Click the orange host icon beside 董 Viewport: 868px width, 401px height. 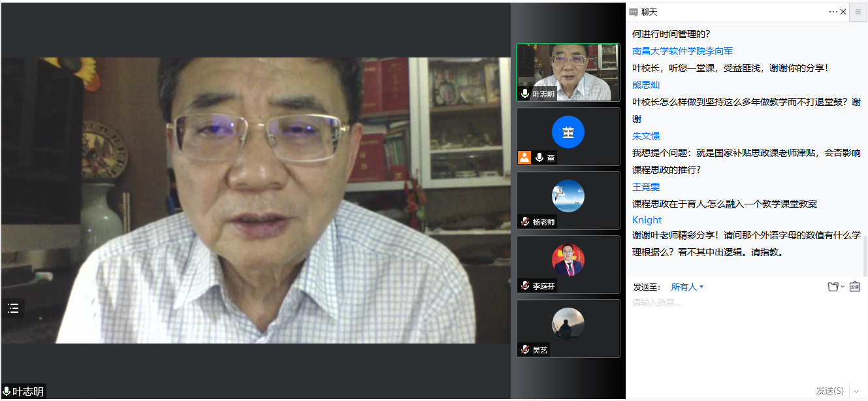click(524, 157)
